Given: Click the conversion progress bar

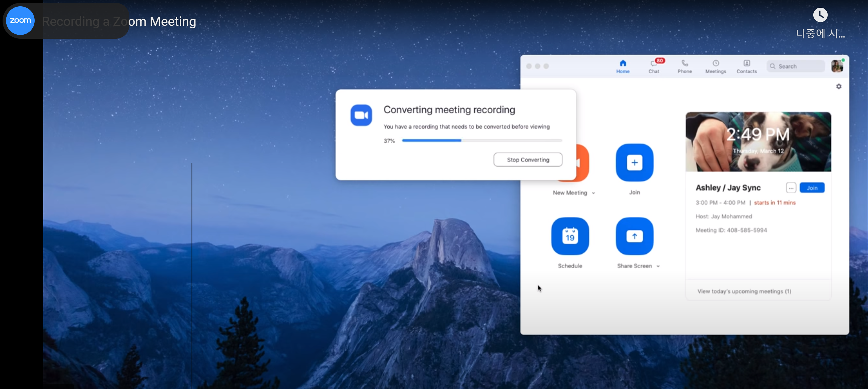Looking at the screenshot, I should (x=482, y=140).
